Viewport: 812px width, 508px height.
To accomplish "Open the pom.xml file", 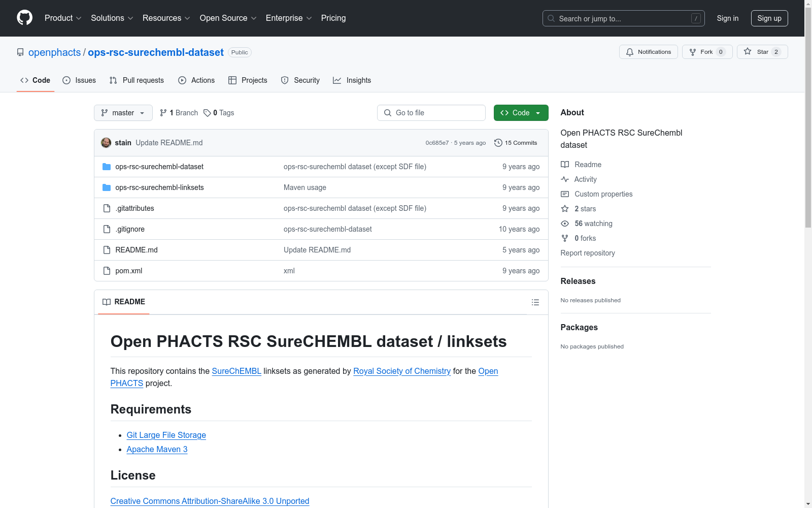I will tap(129, 271).
